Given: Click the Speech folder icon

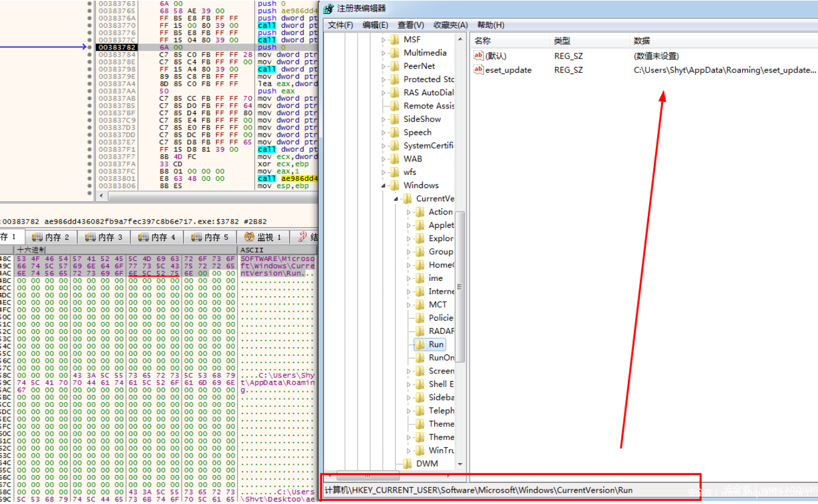Looking at the screenshot, I should tap(395, 133).
